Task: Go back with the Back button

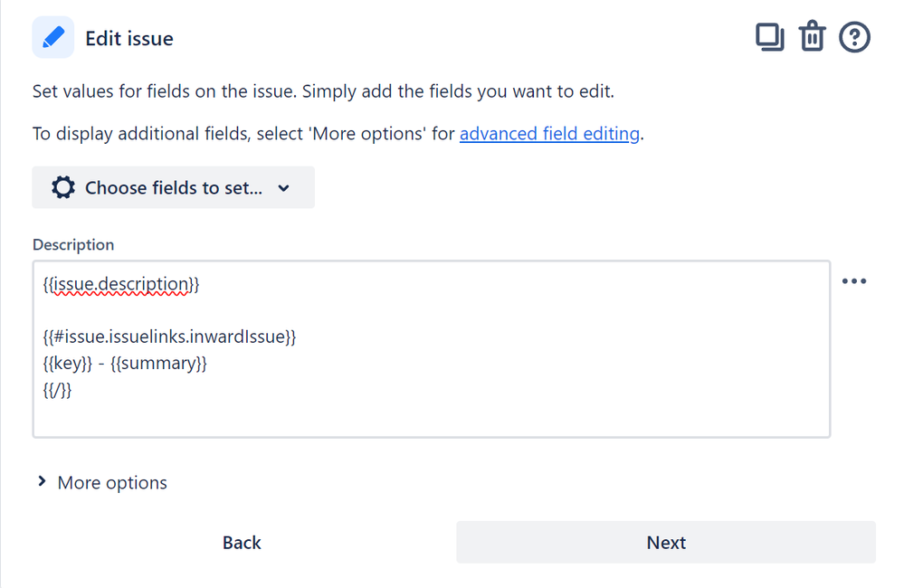Action: pyautogui.click(x=242, y=543)
